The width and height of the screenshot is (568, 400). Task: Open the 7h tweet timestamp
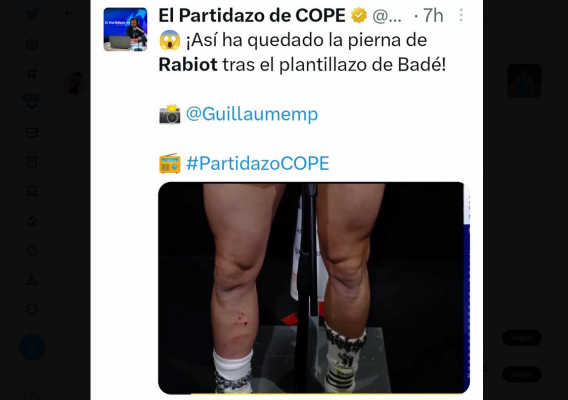pos(433,16)
